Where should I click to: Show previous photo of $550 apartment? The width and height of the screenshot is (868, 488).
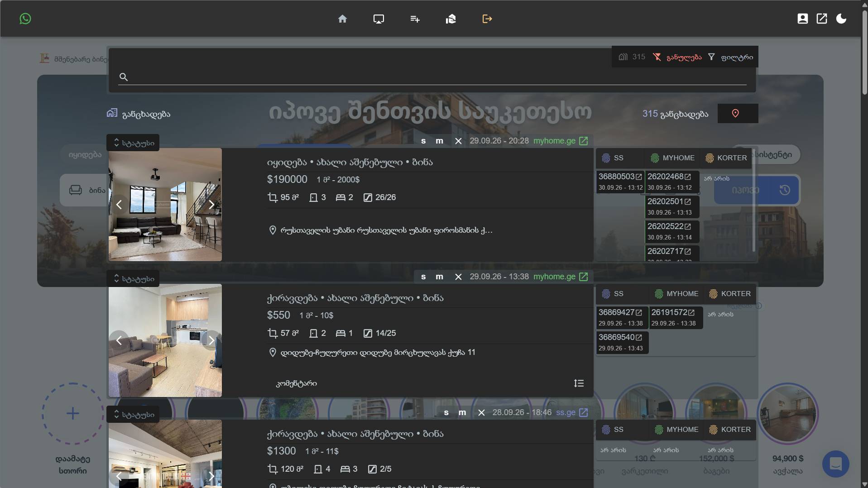[119, 340]
